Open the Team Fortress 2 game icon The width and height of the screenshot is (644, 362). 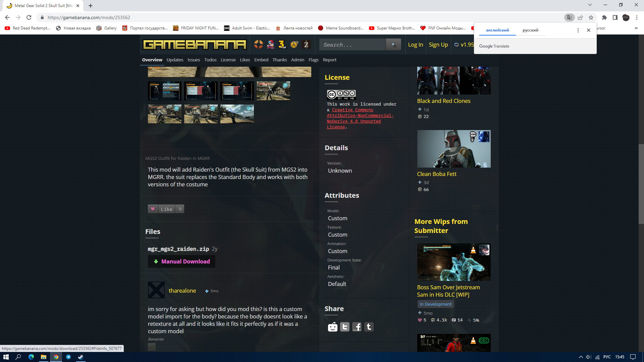click(258, 44)
